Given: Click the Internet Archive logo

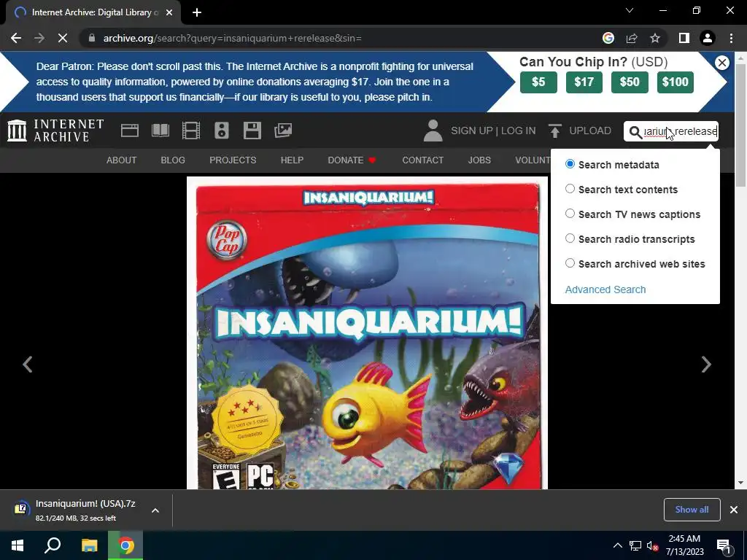Looking at the screenshot, I should [55, 131].
